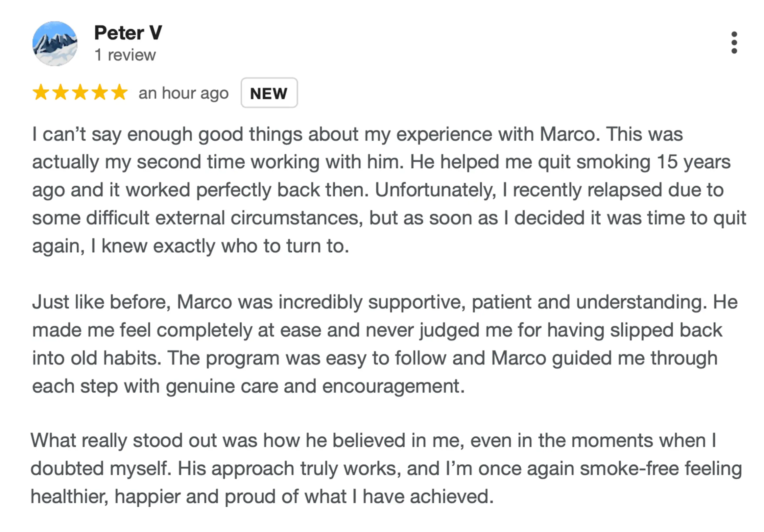Open the three-dot more options menu
The height and width of the screenshot is (532, 764).
coord(734,43)
